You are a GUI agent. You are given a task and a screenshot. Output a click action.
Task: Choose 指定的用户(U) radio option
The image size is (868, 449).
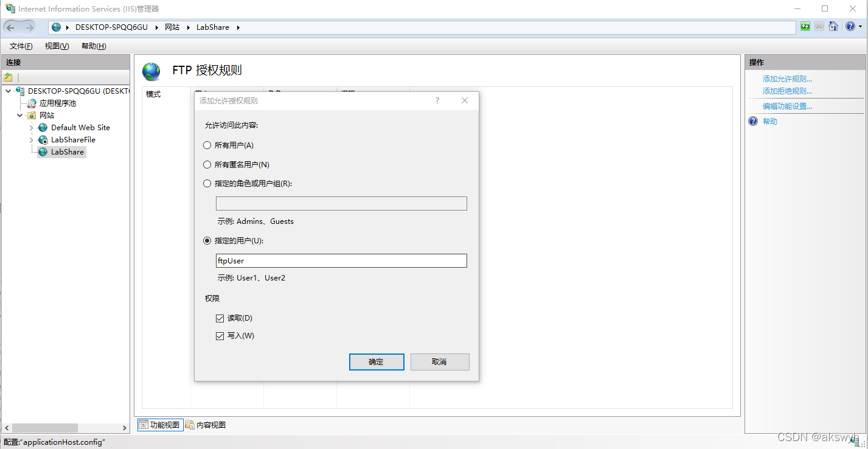click(x=207, y=240)
